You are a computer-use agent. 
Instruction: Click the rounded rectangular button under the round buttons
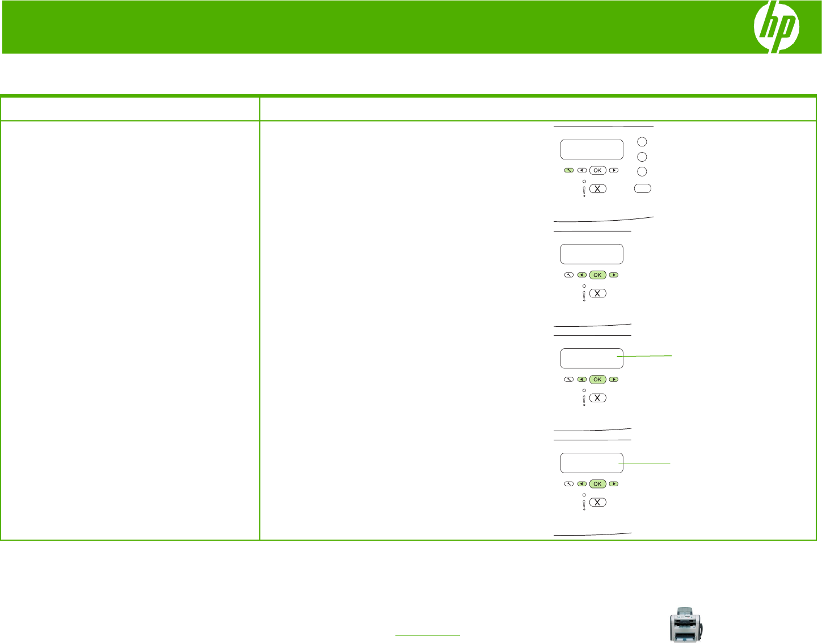pyautogui.click(x=642, y=188)
